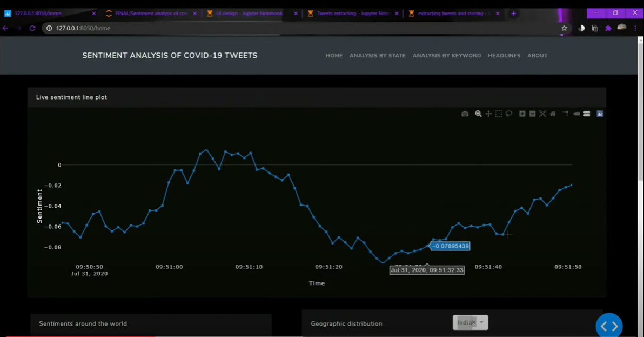Open Analysis By Keyword page
Viewport: 644px width, 337px height.
pos(447,56)
